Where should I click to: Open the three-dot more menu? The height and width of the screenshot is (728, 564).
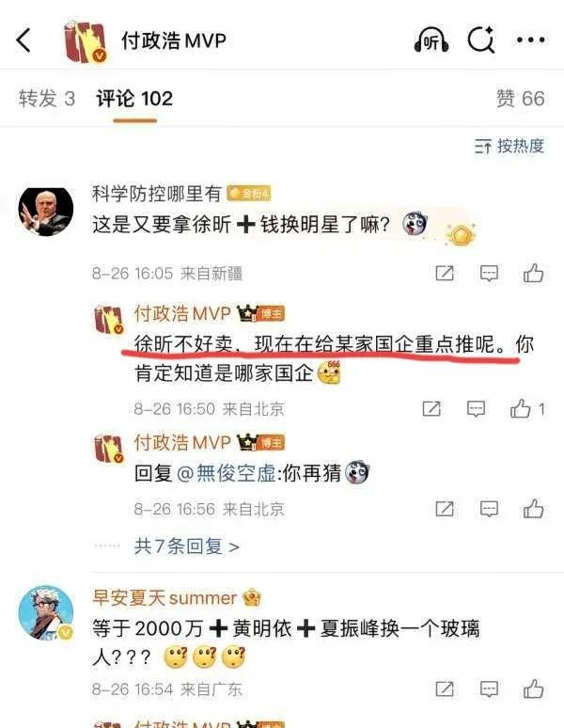click(530, 40)
